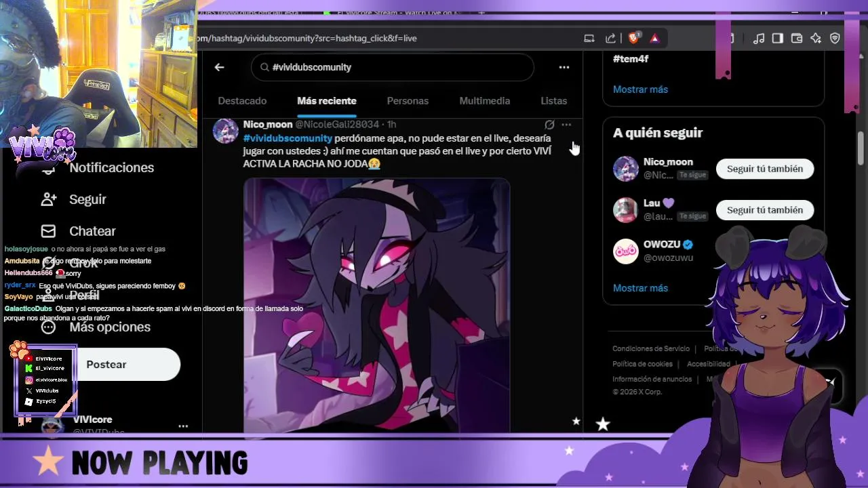
Task: Click the Brave Rewards triangle icon
Action: 654,38
